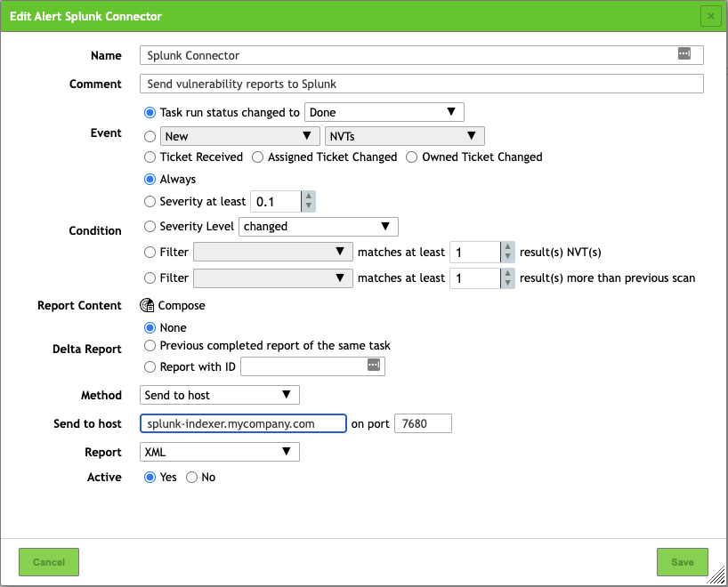Select Filter matches result(s) NVT(s) radio
The width and height of the screenshot is (728, 587).
[x=150, y=252]
